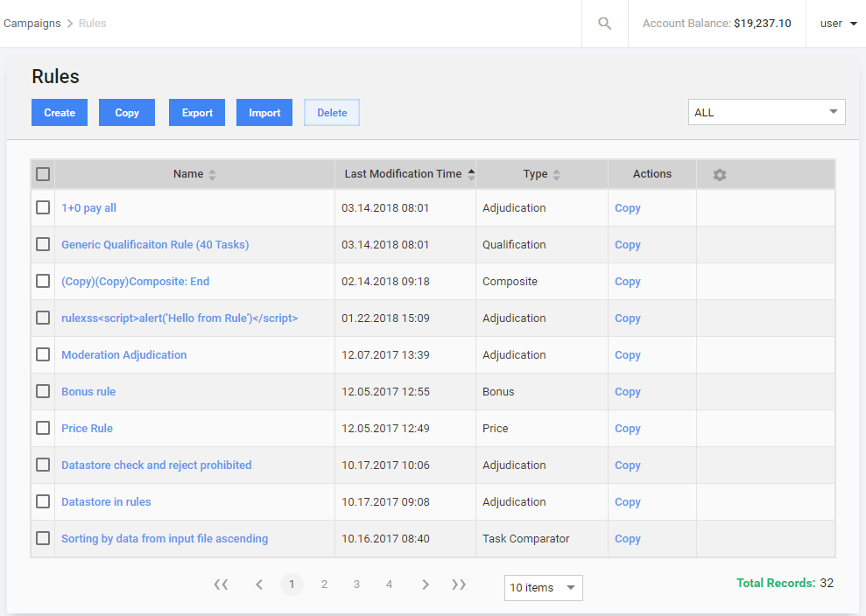Click the Rules breadcrumb text
866x616 pixels.
(92, 23)
